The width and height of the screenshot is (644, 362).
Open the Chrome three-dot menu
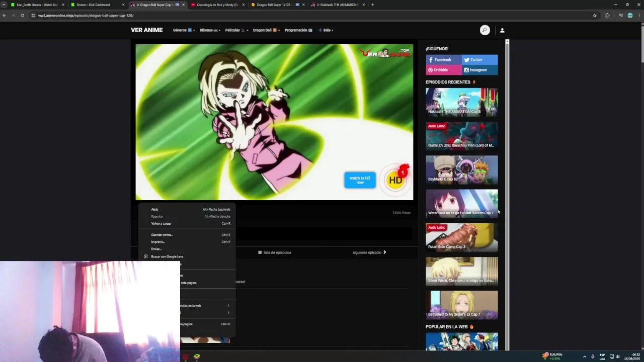639,16
